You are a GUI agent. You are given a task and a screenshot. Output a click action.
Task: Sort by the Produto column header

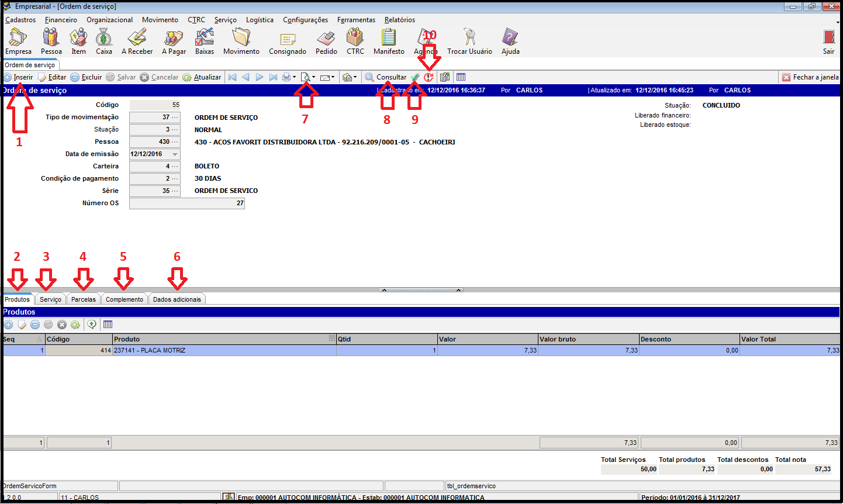222,339
